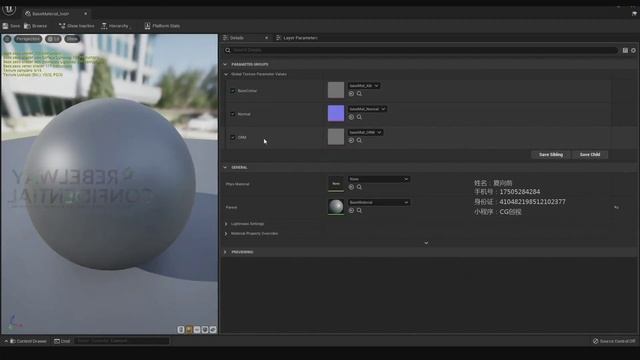
Task: Toggle the ORM parameter checkbox
Action: (233, 137)
